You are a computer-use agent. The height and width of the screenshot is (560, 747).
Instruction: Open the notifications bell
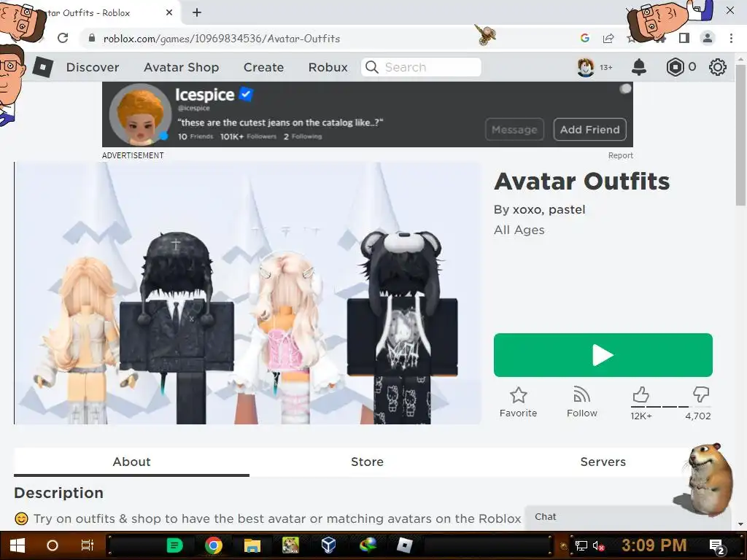point(639,67)
